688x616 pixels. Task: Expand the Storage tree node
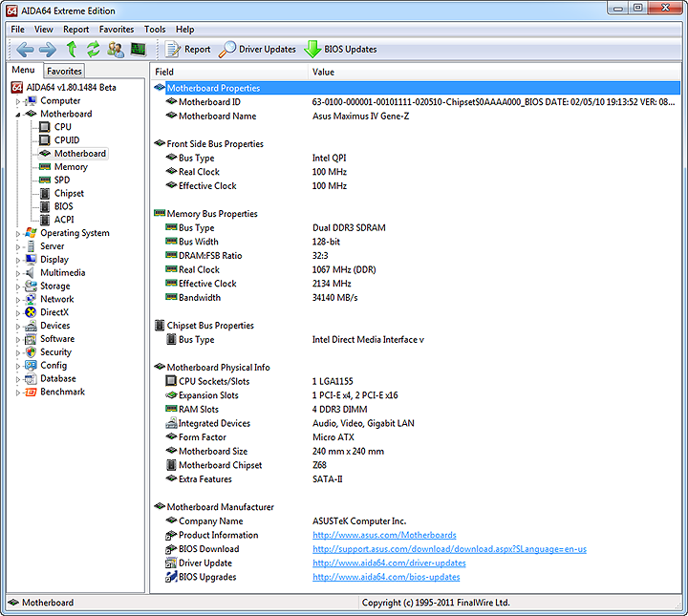pos(18,287)
